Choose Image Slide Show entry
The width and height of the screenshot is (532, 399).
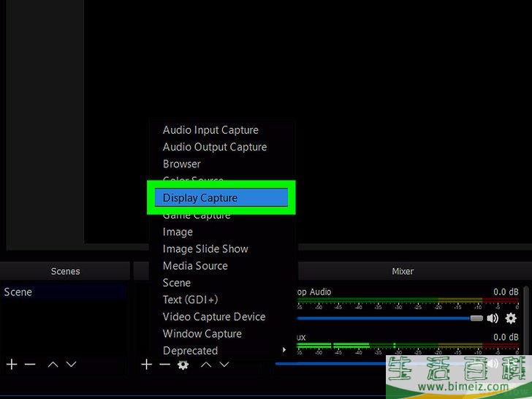(205, 249)
